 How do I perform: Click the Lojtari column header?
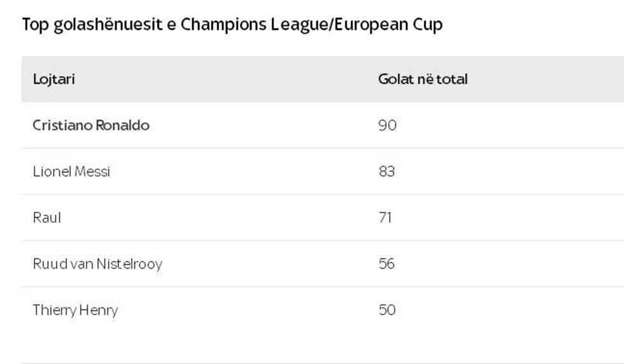[x=54, y=80]
